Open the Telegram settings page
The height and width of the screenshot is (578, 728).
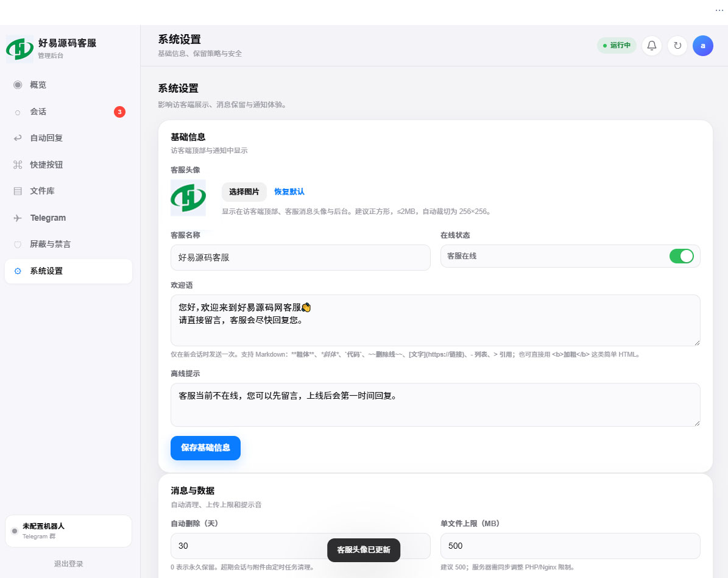click(68, 218)
